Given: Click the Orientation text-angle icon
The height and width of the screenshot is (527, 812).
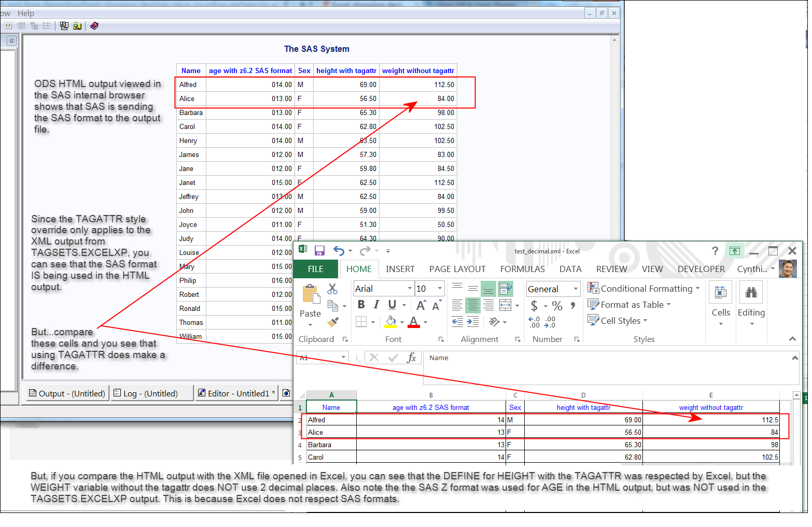Looking at the screenshot, I should point(494,322).
